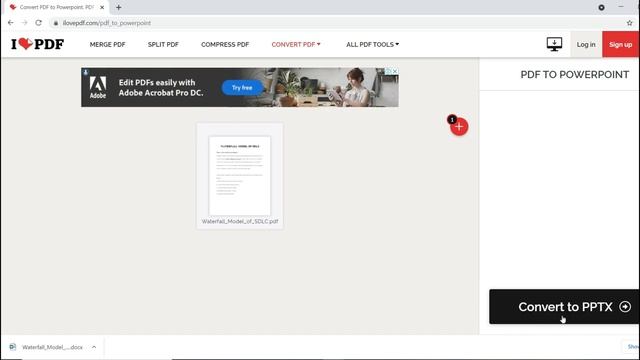Click the PDF TO POWERPOINT heading

pos(574,75)
